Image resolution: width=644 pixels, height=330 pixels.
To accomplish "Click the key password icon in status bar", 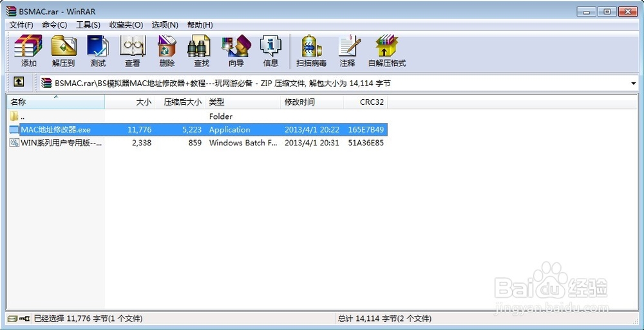I will 24,318.
